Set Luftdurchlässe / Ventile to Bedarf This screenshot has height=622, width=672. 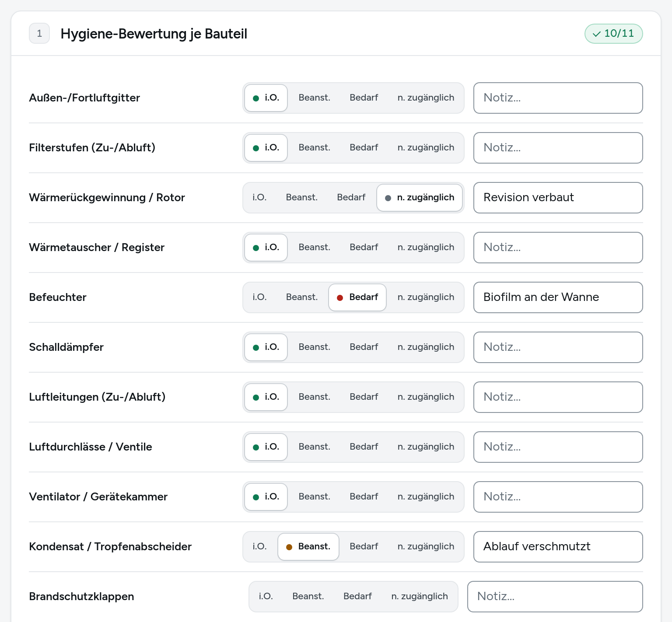(x=364, y=447)
